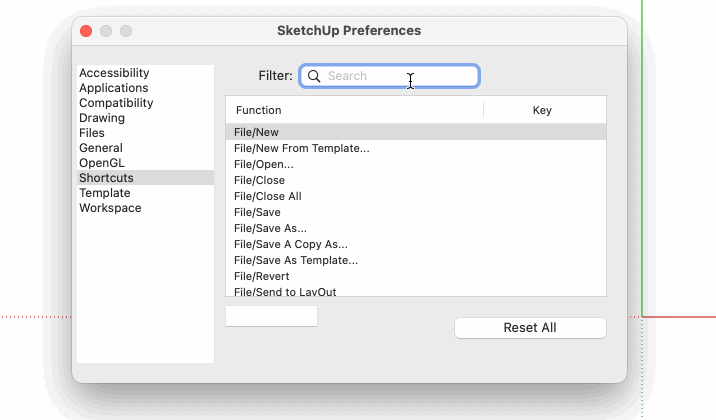716x420 pixels.
Task: Select the Template category
Action: 105,193
